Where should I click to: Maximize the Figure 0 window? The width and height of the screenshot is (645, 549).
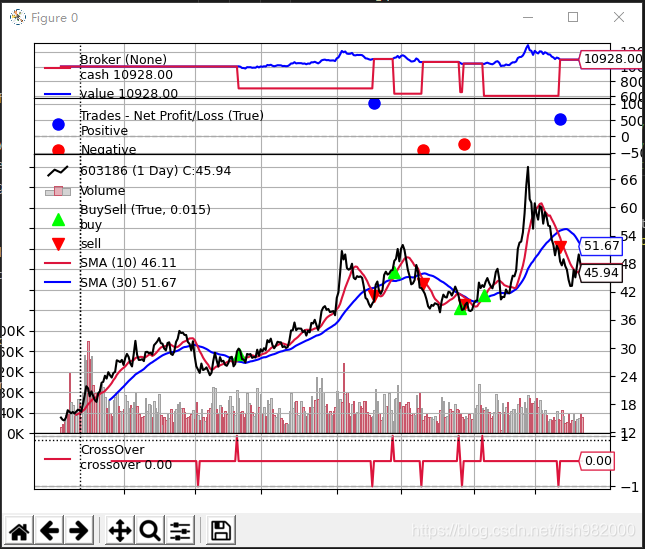573,17
